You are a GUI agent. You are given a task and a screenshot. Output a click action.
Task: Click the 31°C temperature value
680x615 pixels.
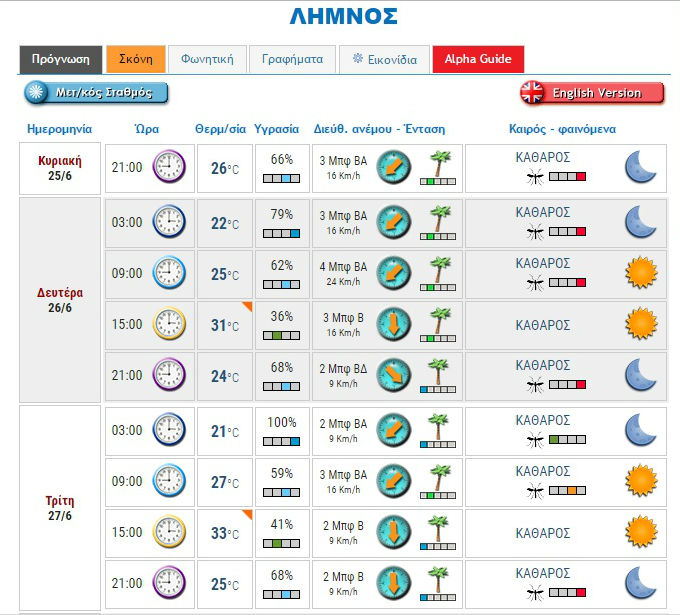pos(225,325)
